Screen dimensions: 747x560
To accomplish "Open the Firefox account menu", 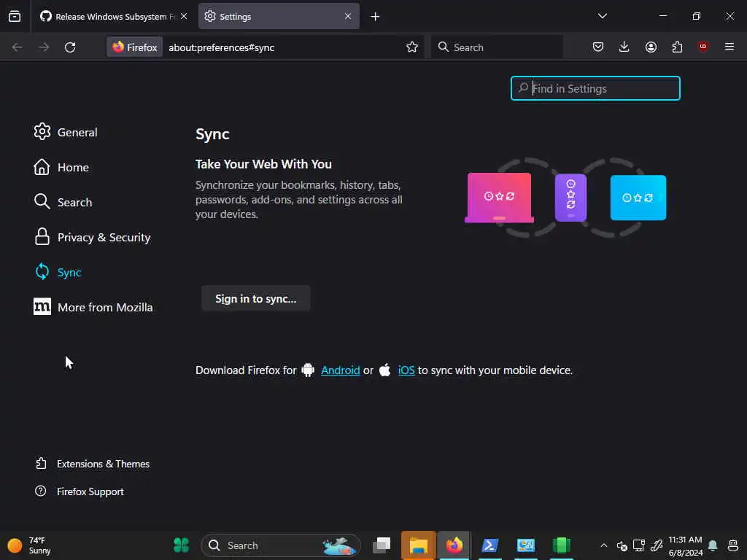I will 651,47.
